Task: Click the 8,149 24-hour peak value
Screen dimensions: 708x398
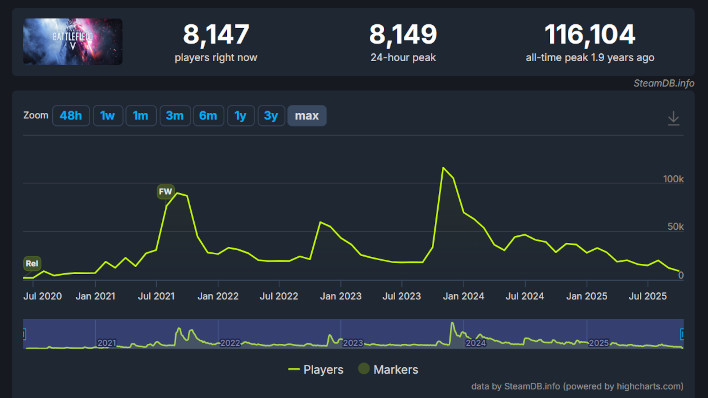Action: click(x=403, y=34)
